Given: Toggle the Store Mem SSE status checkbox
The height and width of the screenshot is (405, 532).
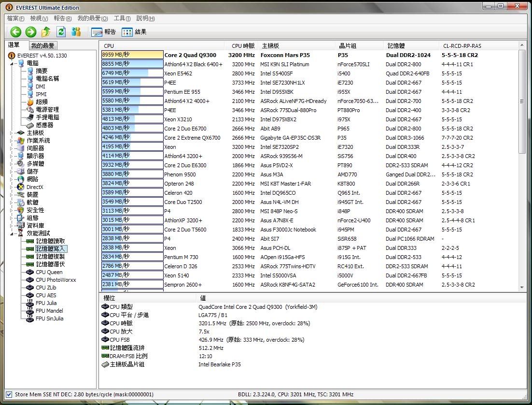Looking at the screenshot, I should (9, 394).
